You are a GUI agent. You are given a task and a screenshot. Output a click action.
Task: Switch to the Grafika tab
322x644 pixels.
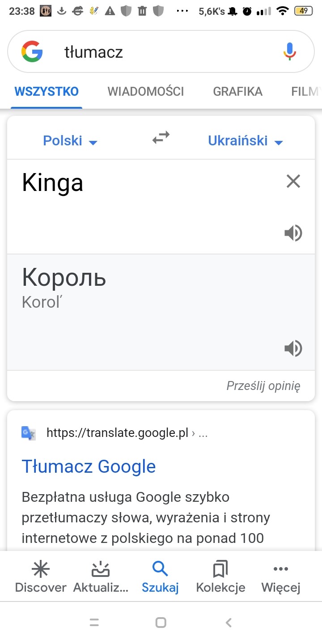coord(237,92)
